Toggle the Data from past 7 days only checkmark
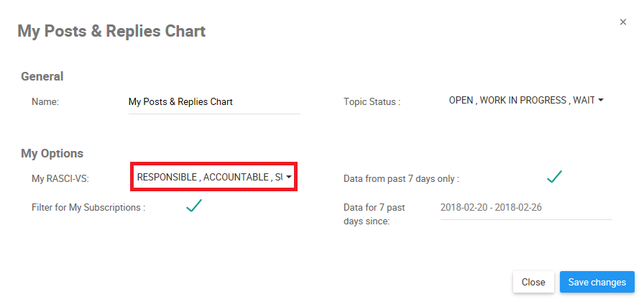Image resolution: width=644 pixels, height=302 pixels. point(553,177)
